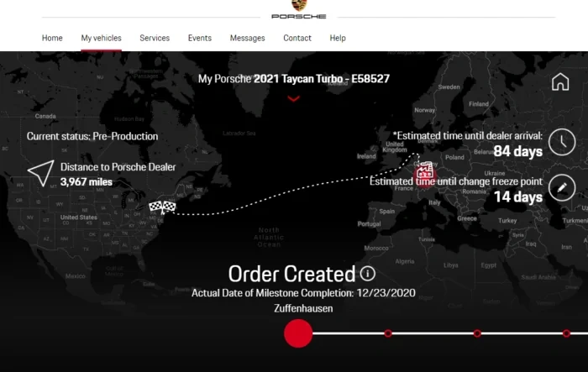This screenshot has width=588, height=372.
Task: Click the pencil edit icon for change freeze
Action: [562, 187]
